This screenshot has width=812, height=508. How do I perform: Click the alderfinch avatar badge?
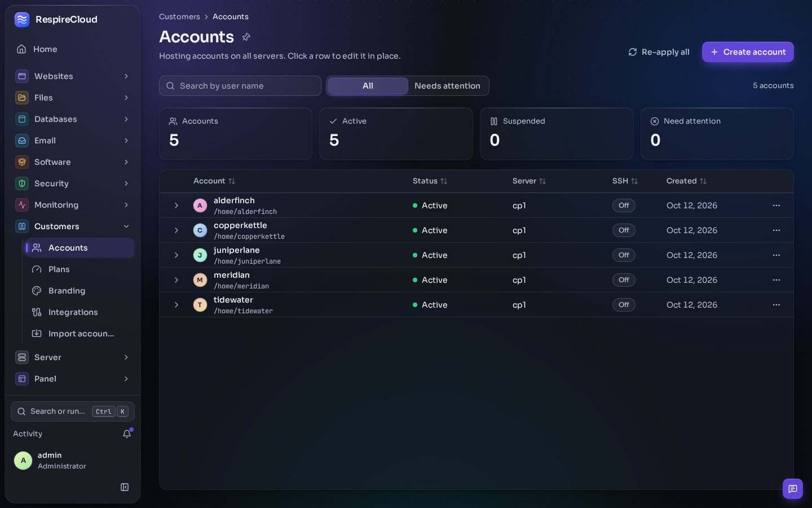200,205
